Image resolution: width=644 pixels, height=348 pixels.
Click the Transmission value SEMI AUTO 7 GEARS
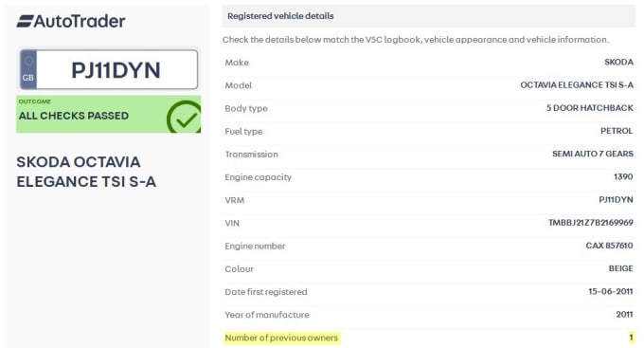tap(593, 154)
